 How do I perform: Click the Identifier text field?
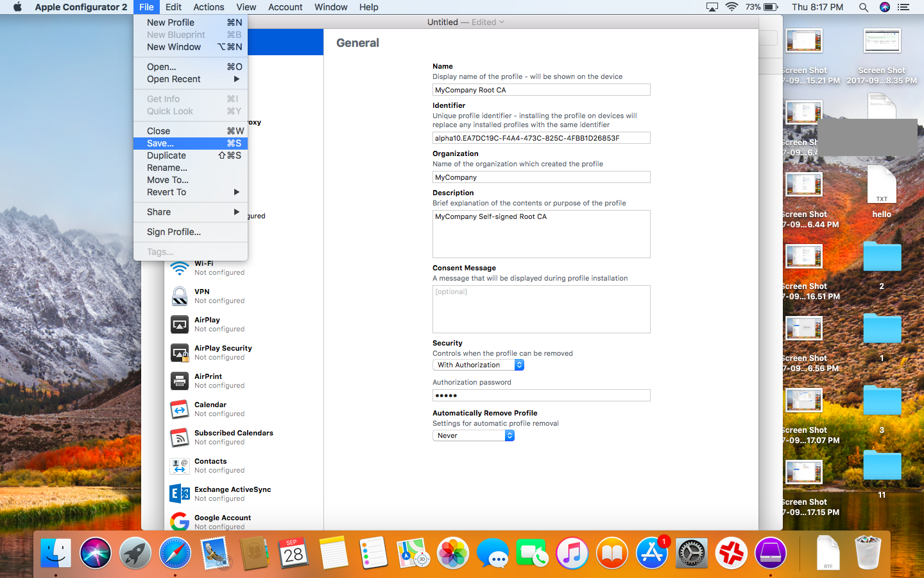click(542, 138)
